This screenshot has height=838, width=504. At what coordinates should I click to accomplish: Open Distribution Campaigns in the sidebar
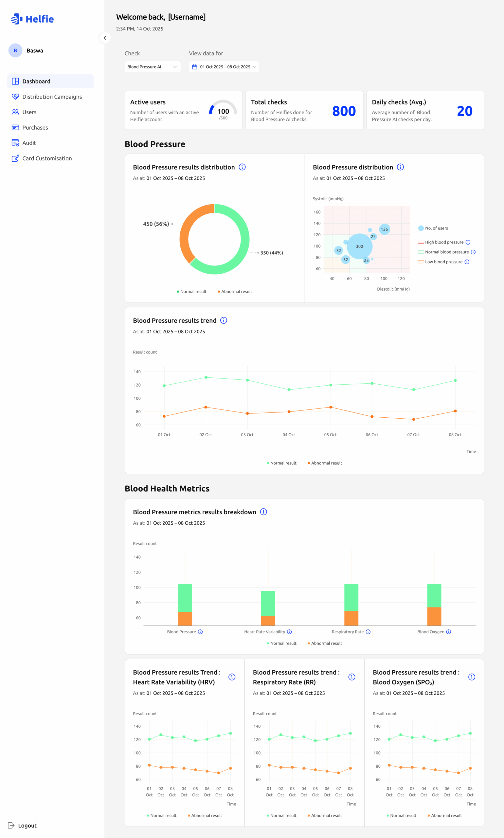pyautogui.click(x=52, y=97)
